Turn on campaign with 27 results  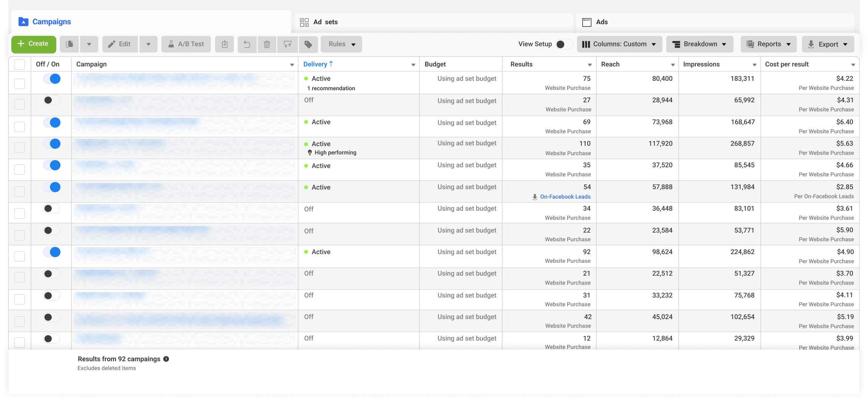52,100
